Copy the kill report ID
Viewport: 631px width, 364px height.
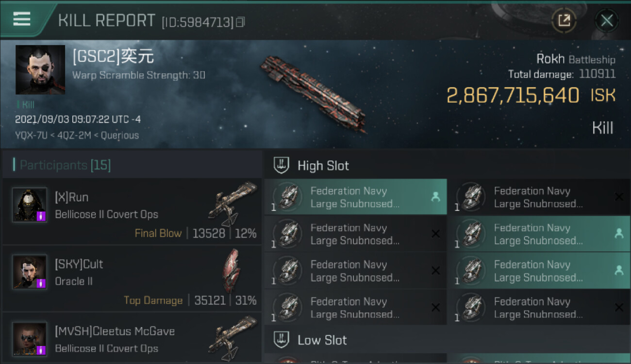point(240,22)
